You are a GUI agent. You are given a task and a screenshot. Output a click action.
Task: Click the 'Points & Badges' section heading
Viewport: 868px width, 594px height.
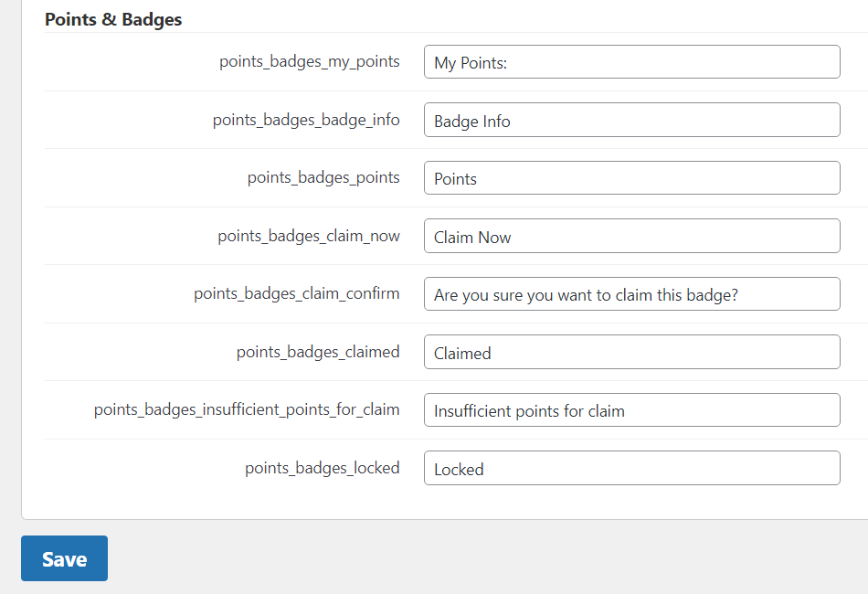coord(113,19)
